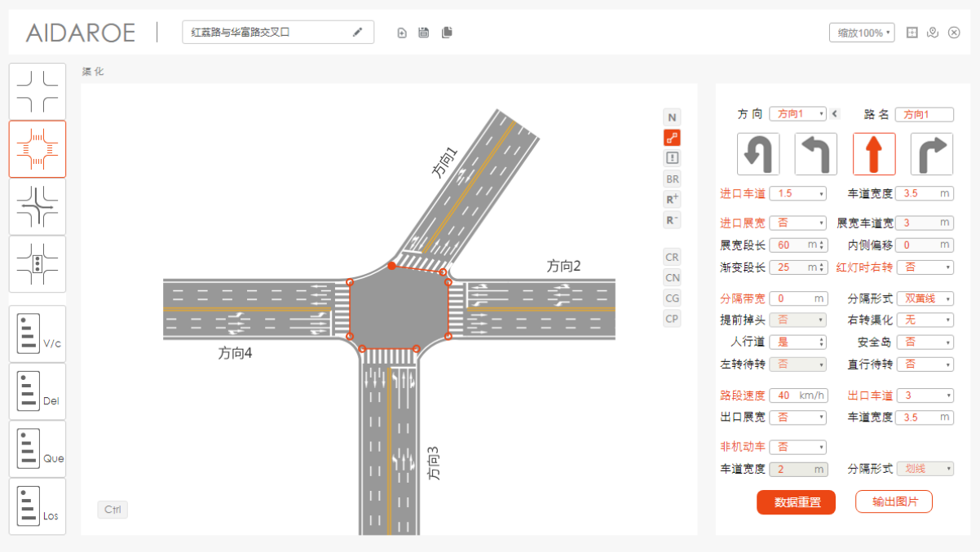Open the 方向 direction dropdown

click(797, 114)
